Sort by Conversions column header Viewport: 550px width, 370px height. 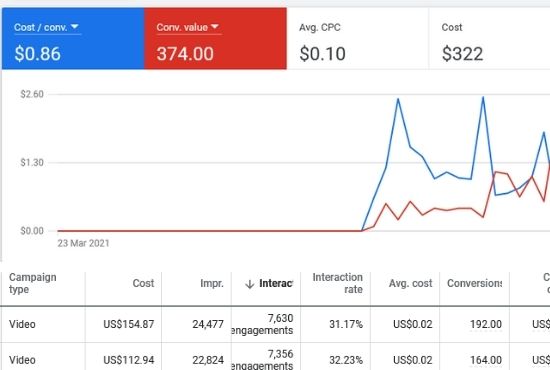[474, 283]
